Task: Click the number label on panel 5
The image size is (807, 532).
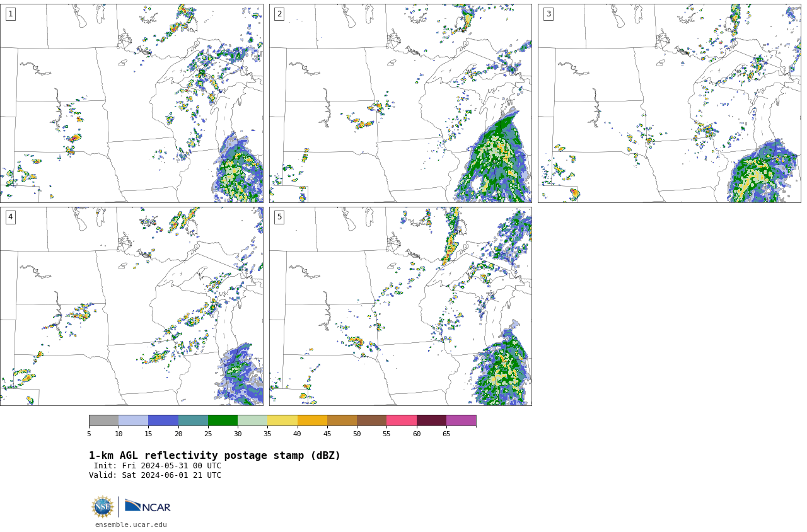Action: (x=279, y=217)
